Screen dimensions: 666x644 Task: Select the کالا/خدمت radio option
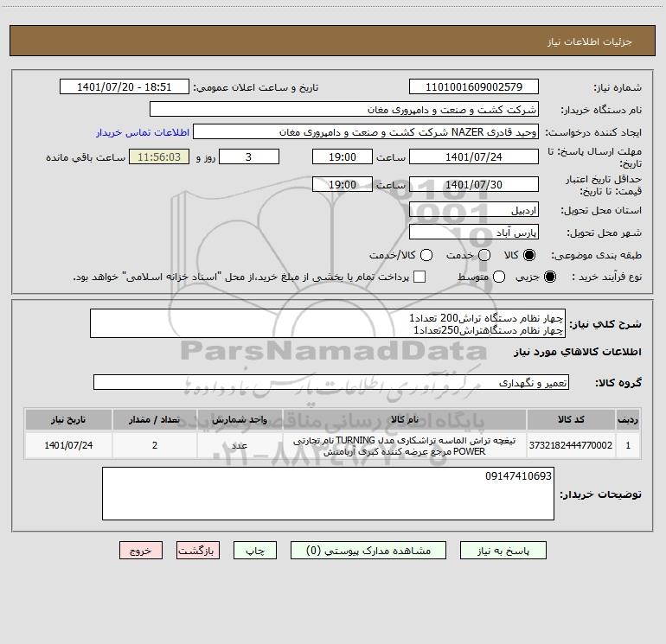tap(426, 255)
